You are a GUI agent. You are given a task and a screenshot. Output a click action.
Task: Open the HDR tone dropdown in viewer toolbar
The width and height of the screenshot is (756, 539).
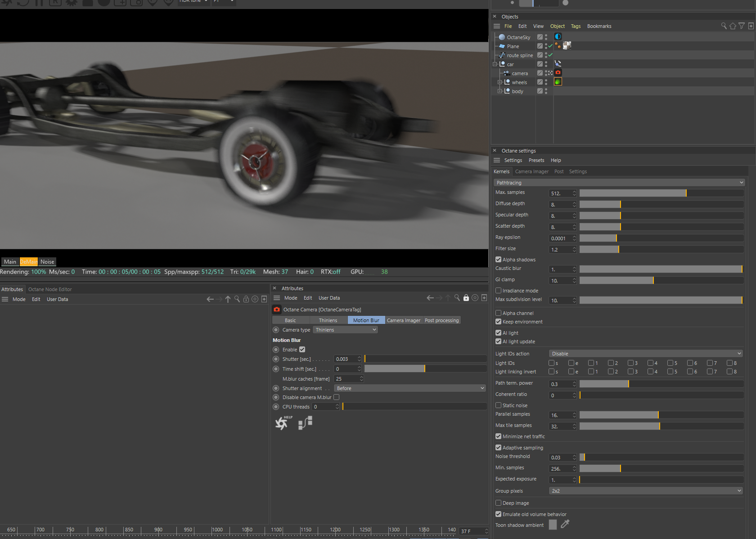point(194,2)
